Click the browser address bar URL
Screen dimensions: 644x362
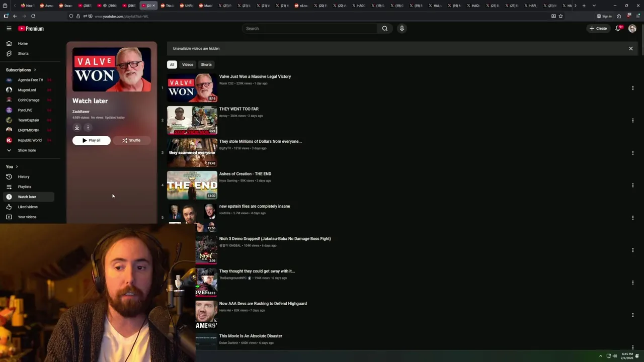pyautogui.click(x=121, y=17)
